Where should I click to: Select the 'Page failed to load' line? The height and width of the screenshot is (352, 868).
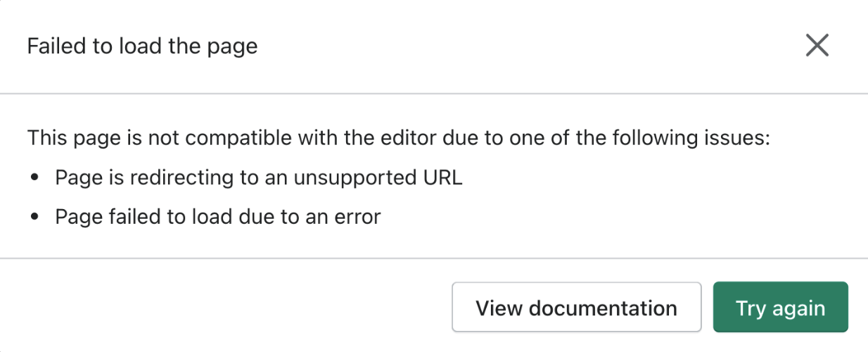click(x=217, y=217)
